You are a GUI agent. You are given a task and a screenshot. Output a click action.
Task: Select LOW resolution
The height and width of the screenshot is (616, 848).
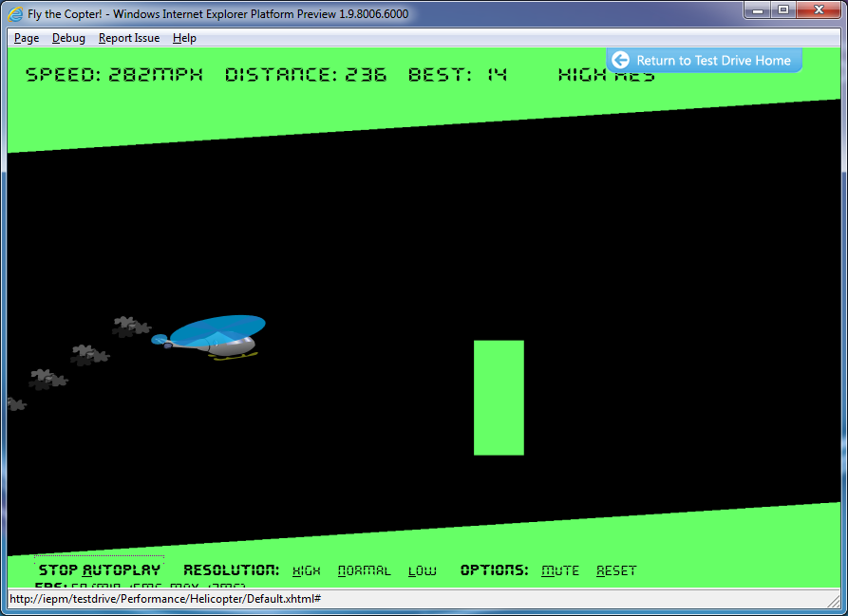(421, 570)
